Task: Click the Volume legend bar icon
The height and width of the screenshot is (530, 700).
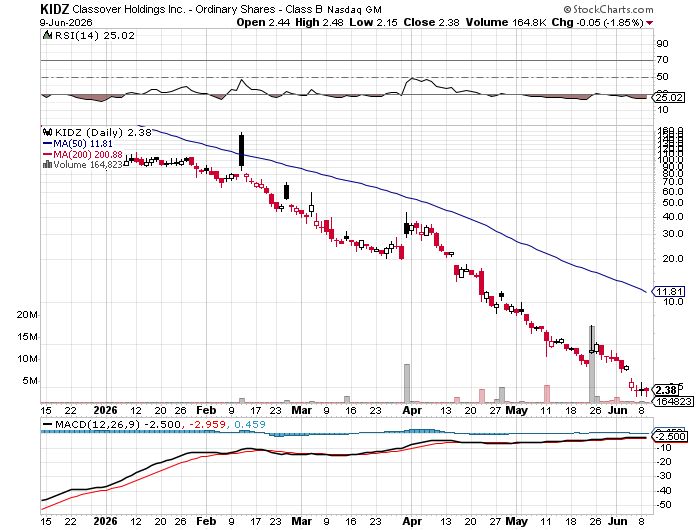Action: pos(47,165)
